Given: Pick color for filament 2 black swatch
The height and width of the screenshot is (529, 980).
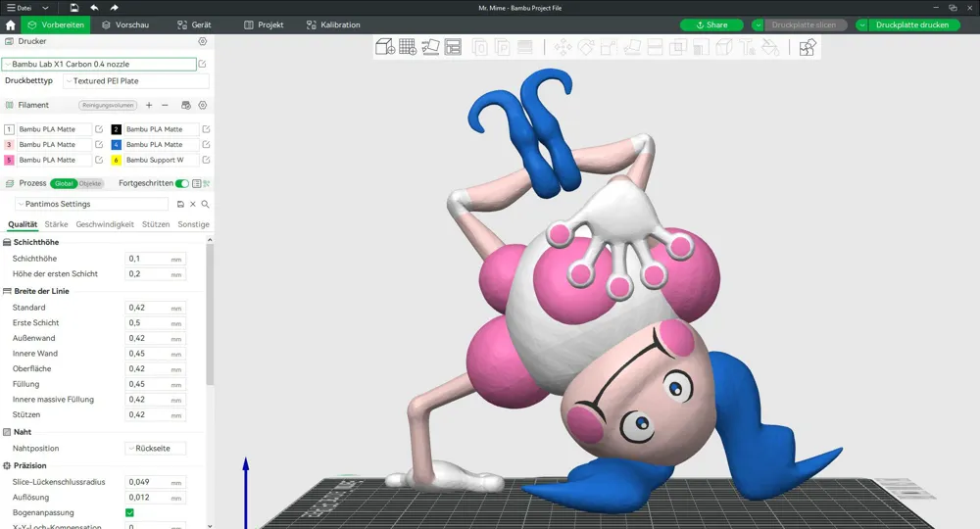Looking at the screenshot, I should click(x=117, y=129).
